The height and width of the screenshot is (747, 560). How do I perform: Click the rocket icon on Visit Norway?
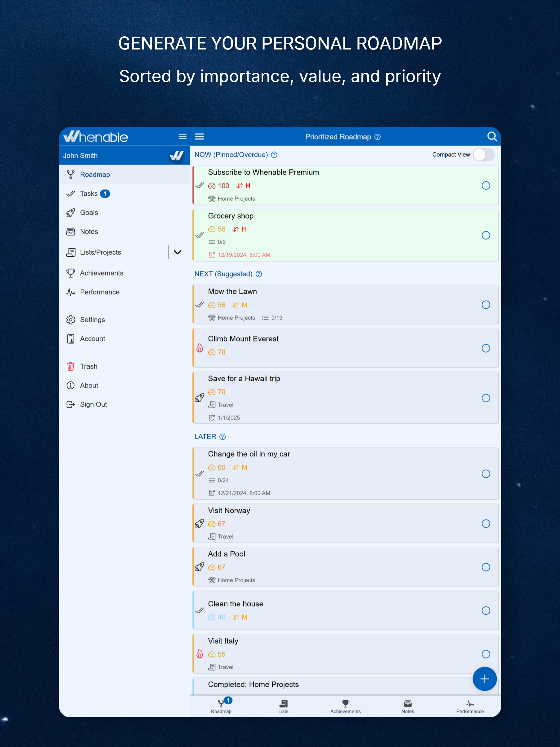200,523
